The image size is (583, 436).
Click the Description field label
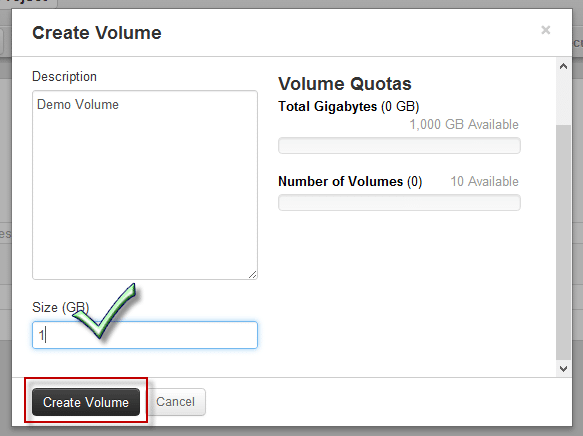coord(64,77)
